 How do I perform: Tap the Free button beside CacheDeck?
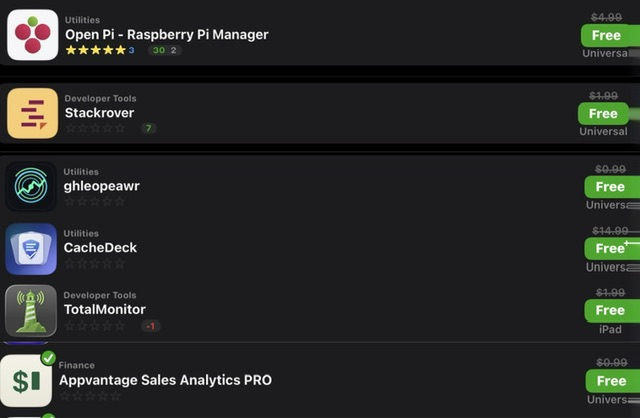[x=612, y=249]
